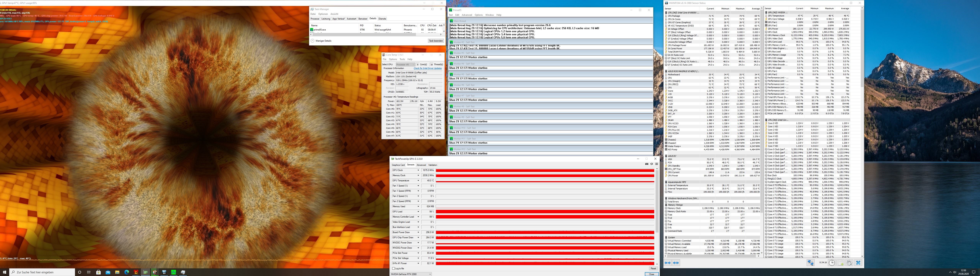The image size is (980, 276).
Task: Select the prime95.exe process row in Task Manager
Action: [377, 29]
